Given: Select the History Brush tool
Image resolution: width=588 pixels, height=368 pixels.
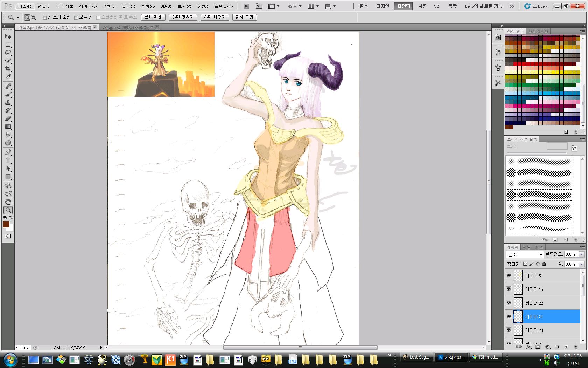Looking at the screenshot, I should tap(8, 110).
